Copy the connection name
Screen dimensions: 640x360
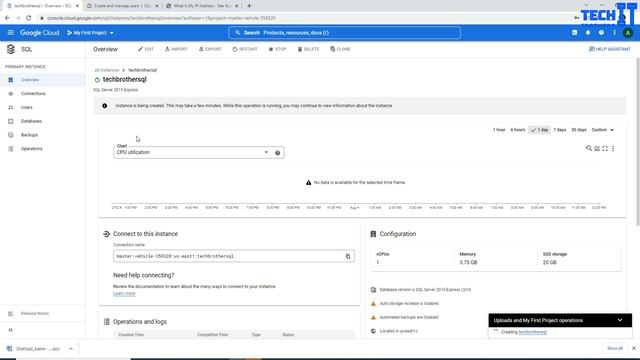pos(348,256)
